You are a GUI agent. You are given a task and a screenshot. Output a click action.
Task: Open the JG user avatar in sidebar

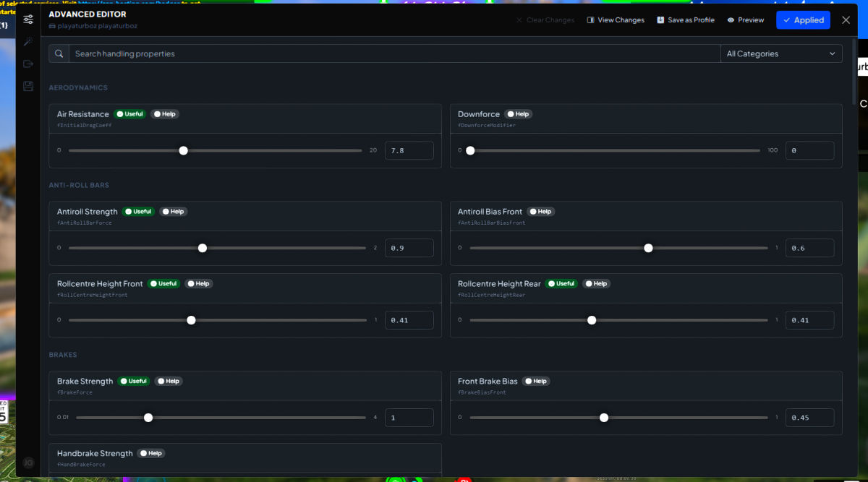click(28, 462)
